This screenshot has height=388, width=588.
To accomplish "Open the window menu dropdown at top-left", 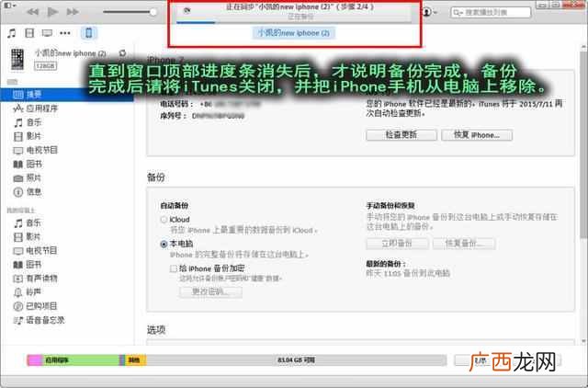I will coord(9,6).
